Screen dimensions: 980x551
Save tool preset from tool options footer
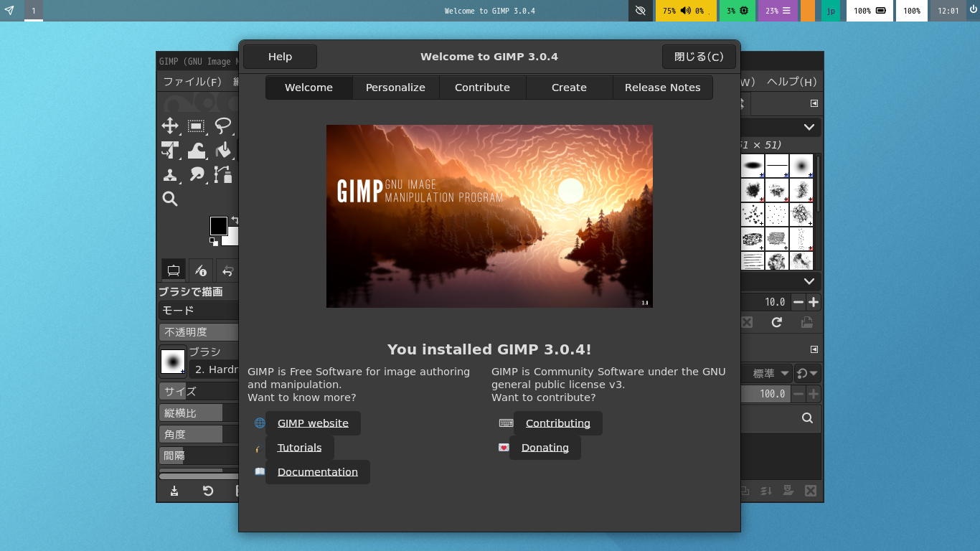click(174, 491)
